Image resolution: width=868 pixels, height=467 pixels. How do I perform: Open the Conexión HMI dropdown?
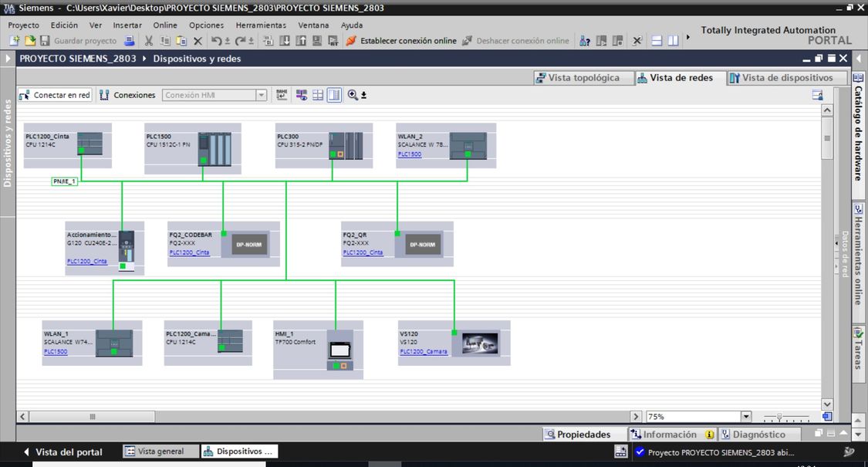pyautogui.click(x=261, y=95)
